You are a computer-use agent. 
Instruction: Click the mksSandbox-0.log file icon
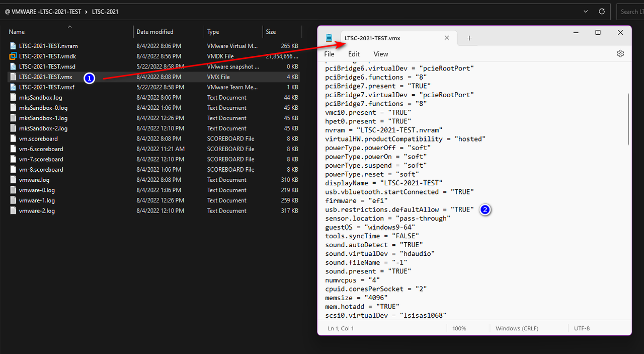13,108
